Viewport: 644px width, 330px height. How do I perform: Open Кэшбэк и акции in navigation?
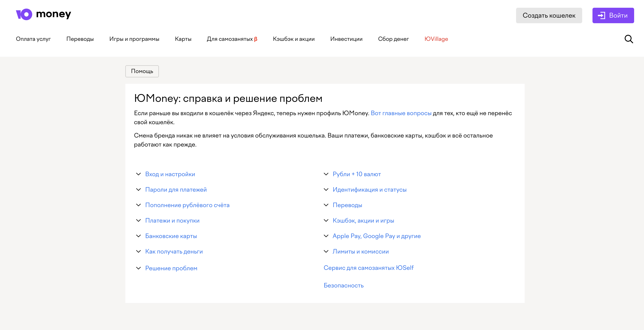294,39
